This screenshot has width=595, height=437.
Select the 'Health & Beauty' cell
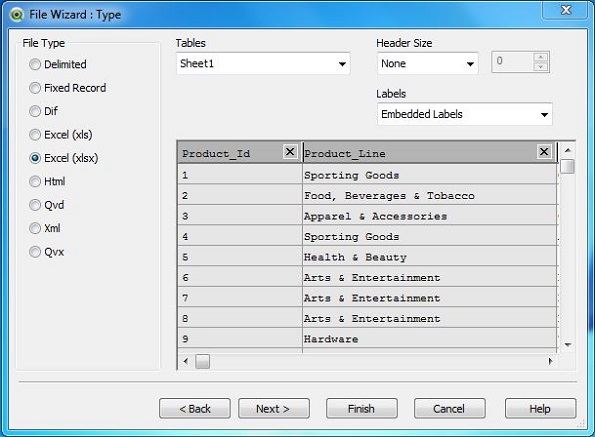pos(430,257)
